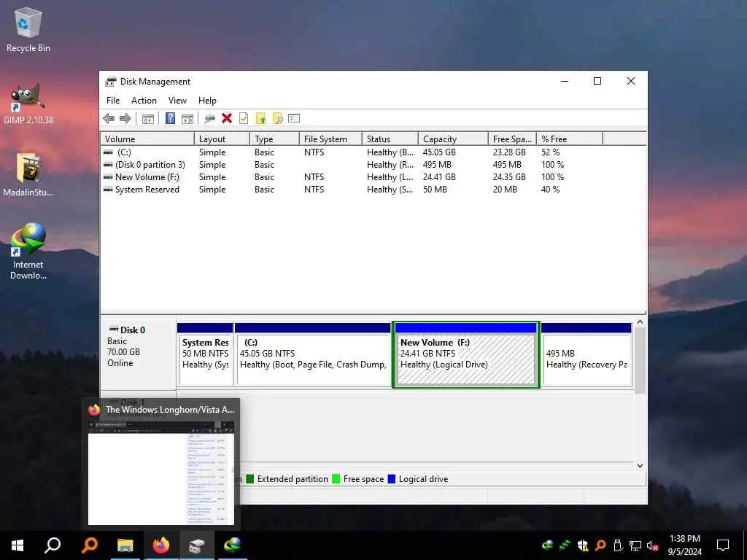Click the green Extended partition legend swatch
Screen dimensions: 747x560
(x=250, y=479)
